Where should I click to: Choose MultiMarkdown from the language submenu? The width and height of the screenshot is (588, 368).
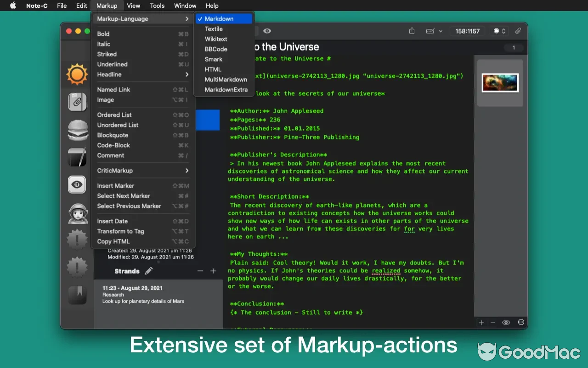(x=226, y=80)
